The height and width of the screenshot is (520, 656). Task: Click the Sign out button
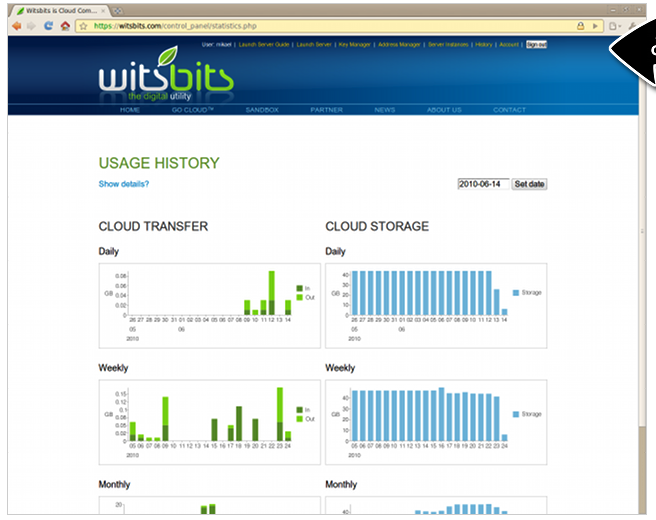536,44
